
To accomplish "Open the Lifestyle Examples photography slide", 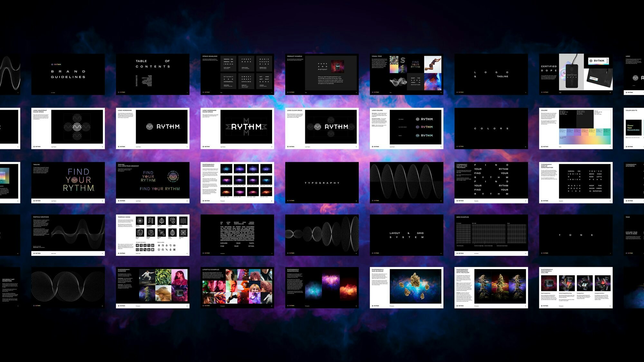I will (237, 287).
